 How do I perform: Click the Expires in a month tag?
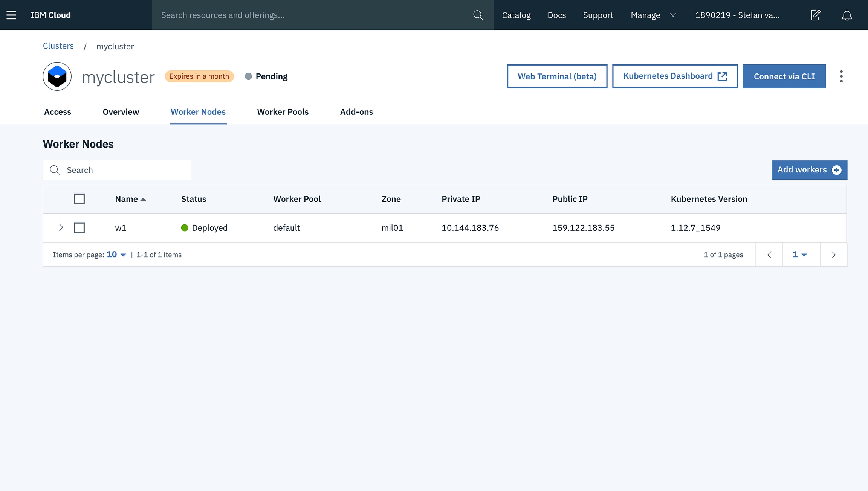click(199, 76)
